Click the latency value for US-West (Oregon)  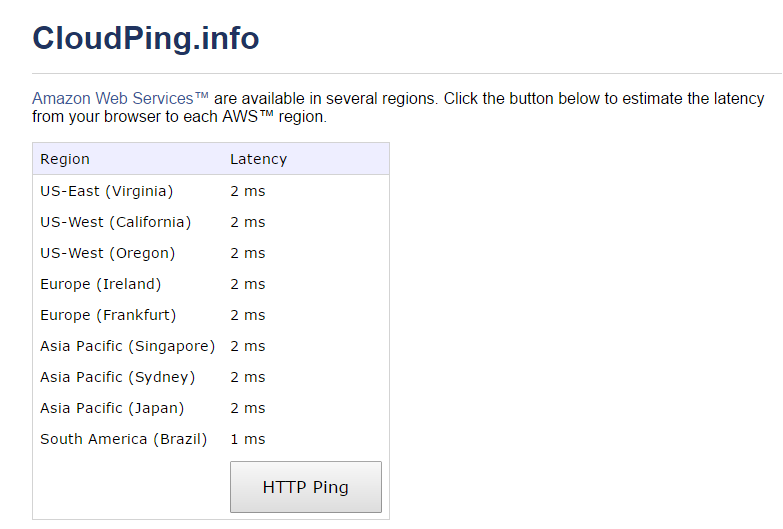tap(247, 253)
